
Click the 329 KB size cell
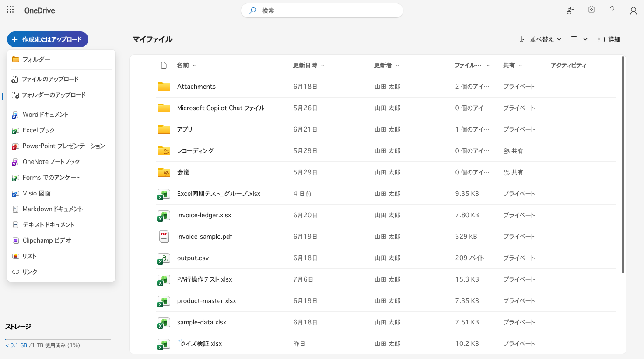tap(466, 237)
